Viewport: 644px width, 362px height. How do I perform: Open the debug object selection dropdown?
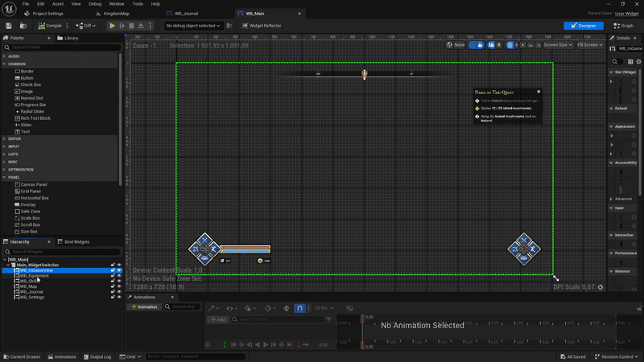tap(192, 26)
